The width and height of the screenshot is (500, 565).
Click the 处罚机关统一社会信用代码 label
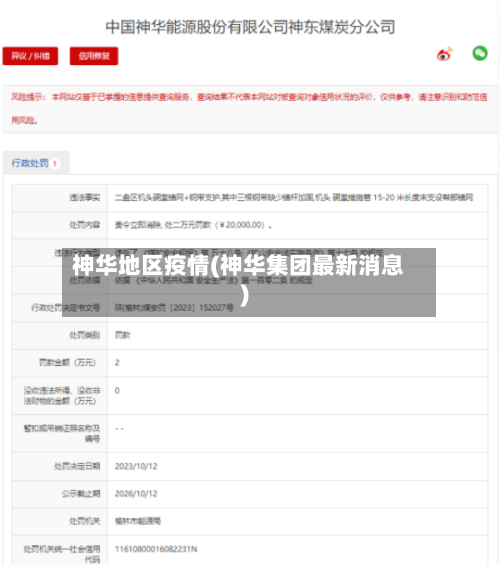tap(62, 554)
